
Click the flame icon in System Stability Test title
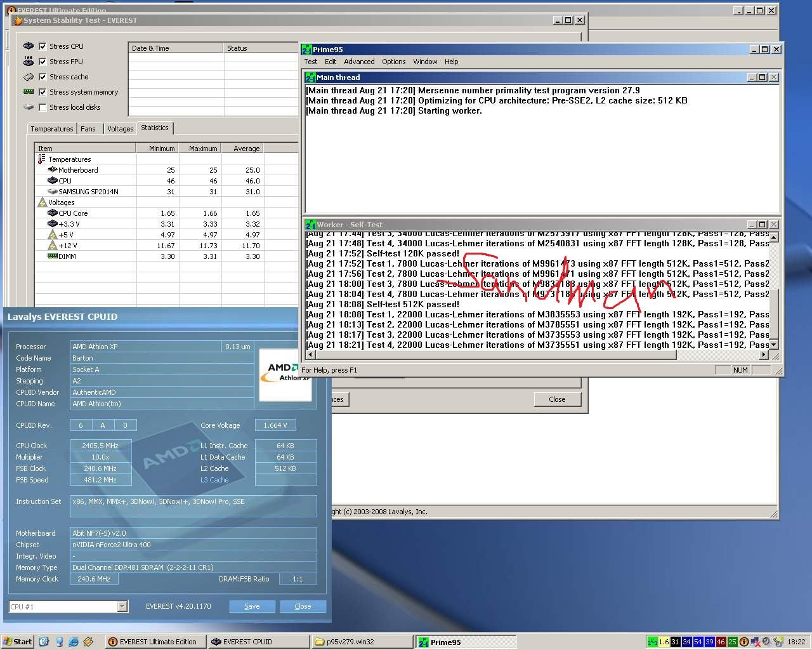coord(18,20)
